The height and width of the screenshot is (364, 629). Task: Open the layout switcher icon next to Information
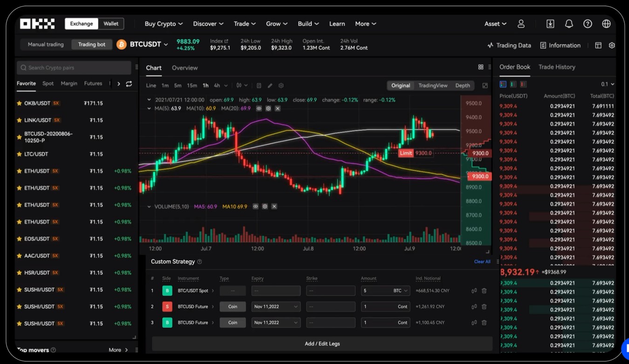(x=598, y=45)
